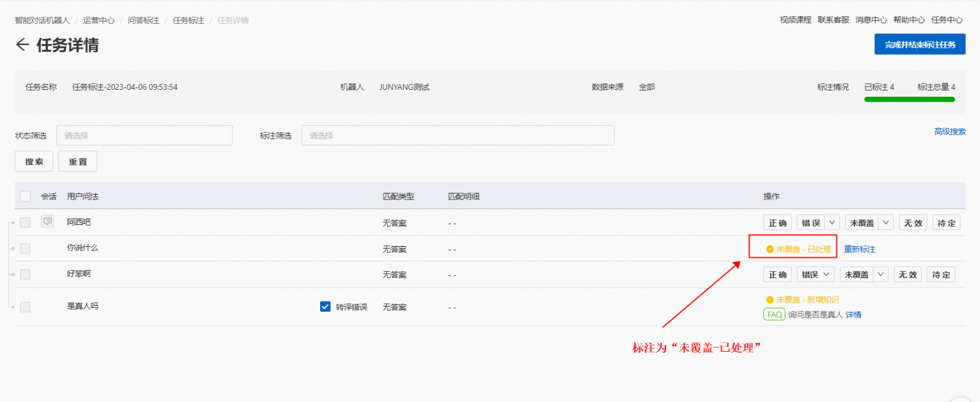Open 详情 link for 询问是否是真人
The width and height of the screenshot is (980, 402).
point(853,315)
